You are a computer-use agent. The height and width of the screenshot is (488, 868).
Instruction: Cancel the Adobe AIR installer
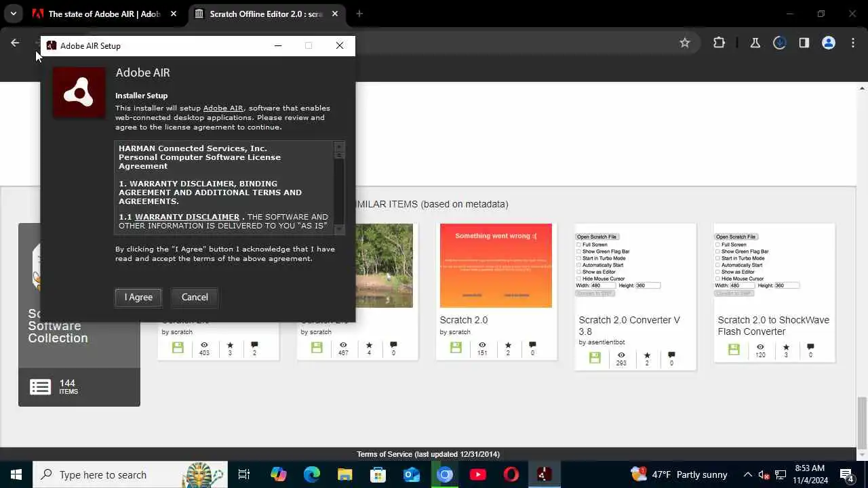coord(195,297)
